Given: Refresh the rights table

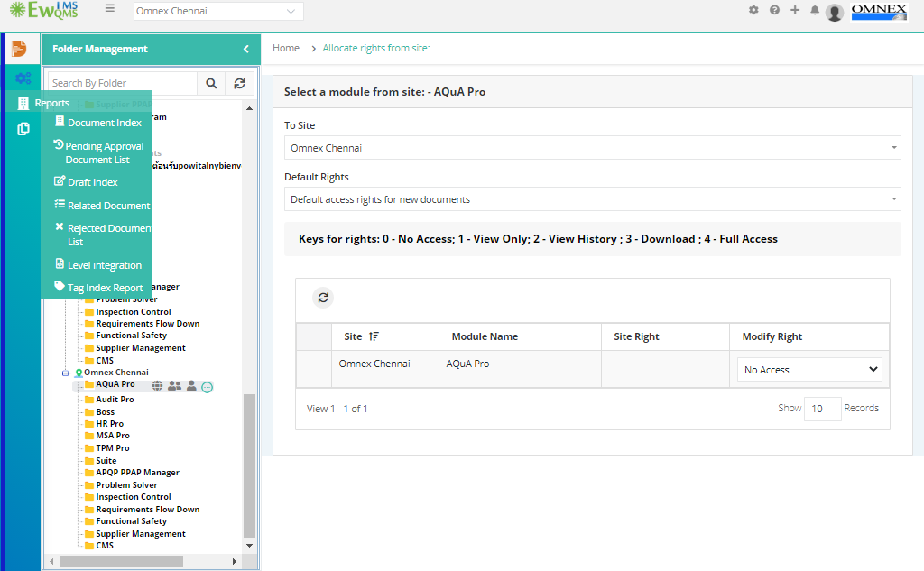Looking at the screenshot, I should (323, 298).
